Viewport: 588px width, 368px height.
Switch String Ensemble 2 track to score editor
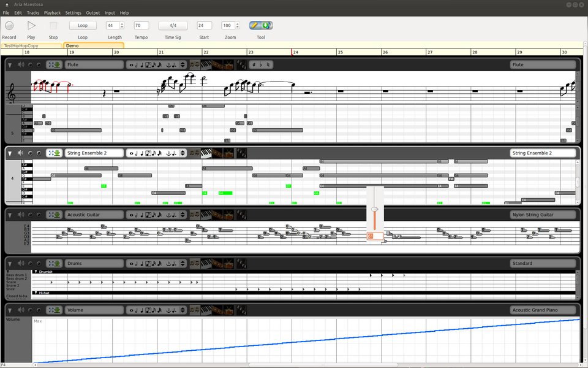(195, 153)
